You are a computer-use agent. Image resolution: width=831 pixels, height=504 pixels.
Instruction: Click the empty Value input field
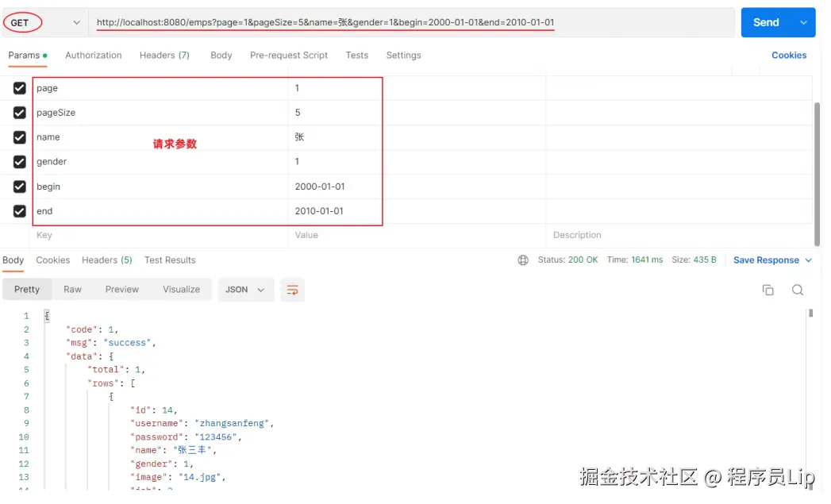coord(417,235)
